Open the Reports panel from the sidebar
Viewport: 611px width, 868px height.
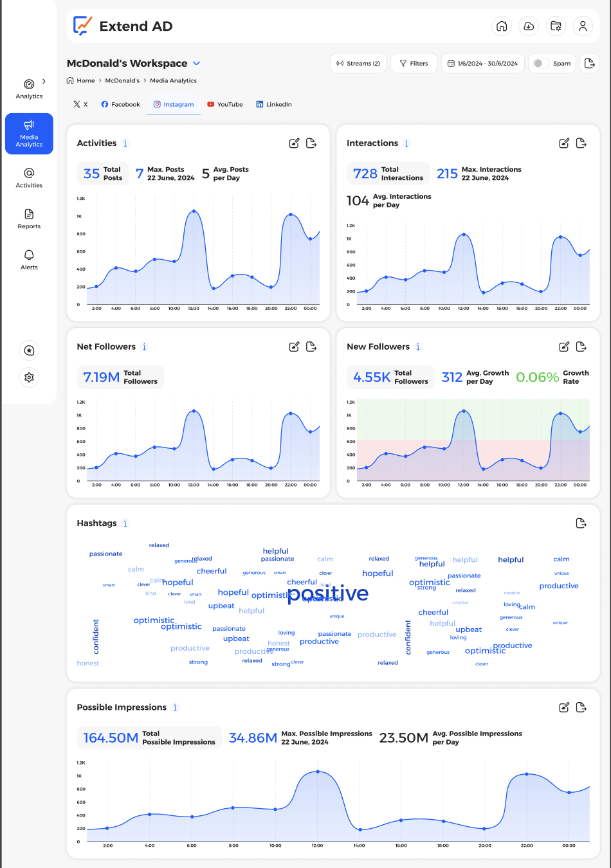[x=29, y=219]
